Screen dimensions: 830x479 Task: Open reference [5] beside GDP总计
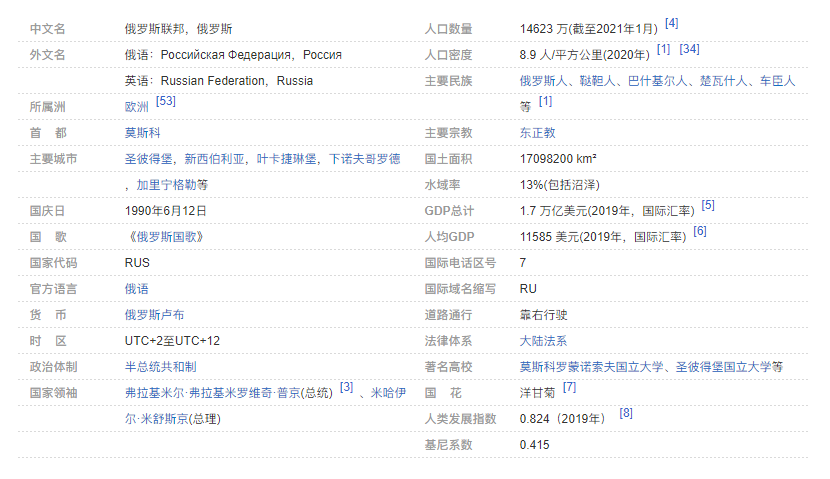[708, 205]
